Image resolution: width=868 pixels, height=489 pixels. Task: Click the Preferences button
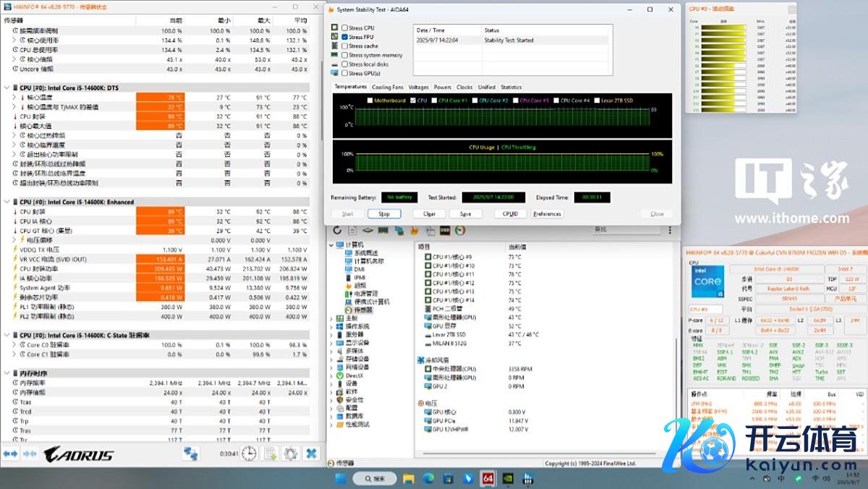(x=547, y=214)
